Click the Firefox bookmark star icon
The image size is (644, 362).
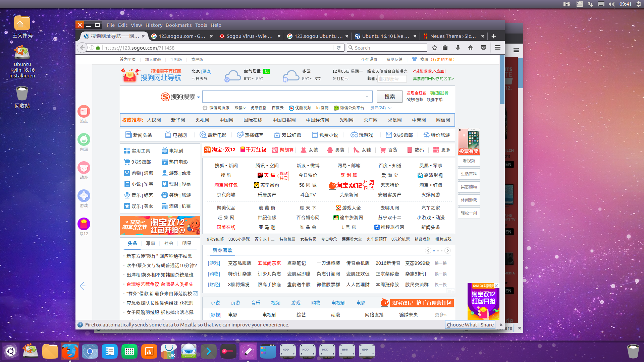435,48
